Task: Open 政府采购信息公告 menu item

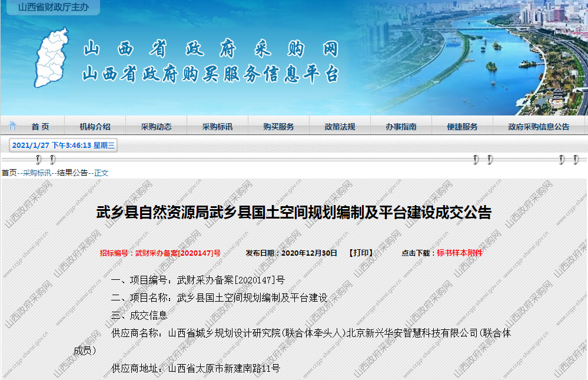Action: [539, 127]
